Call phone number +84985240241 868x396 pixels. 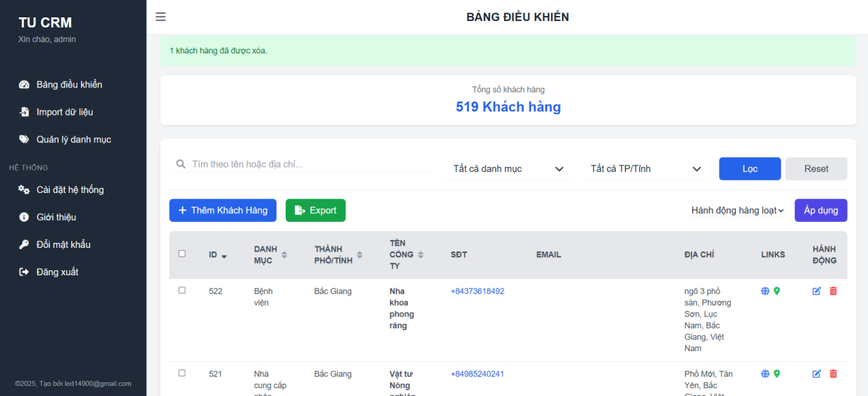[477, 374]
